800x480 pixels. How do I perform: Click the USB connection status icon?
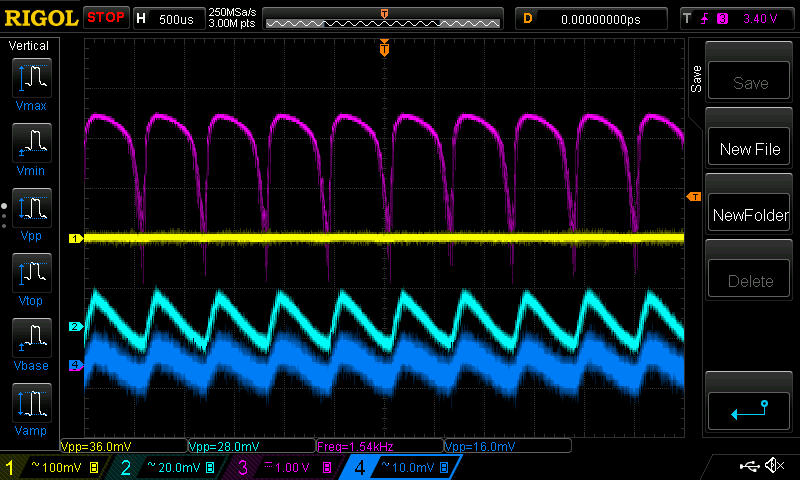749,466
